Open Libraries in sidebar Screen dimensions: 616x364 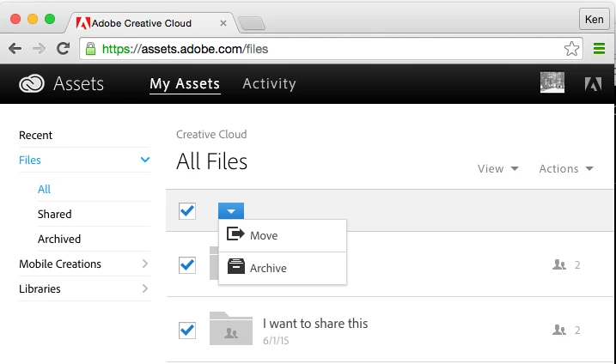coord(40,288)
